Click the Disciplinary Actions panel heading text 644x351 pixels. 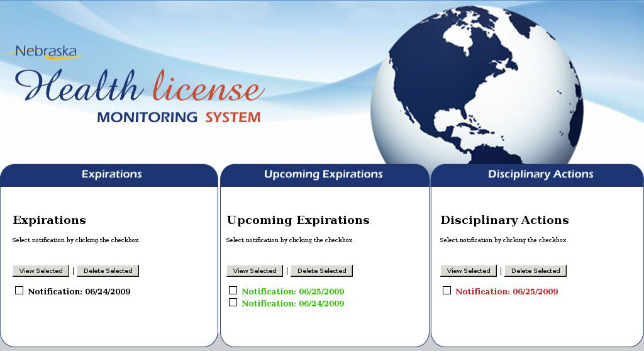point(505,220)
